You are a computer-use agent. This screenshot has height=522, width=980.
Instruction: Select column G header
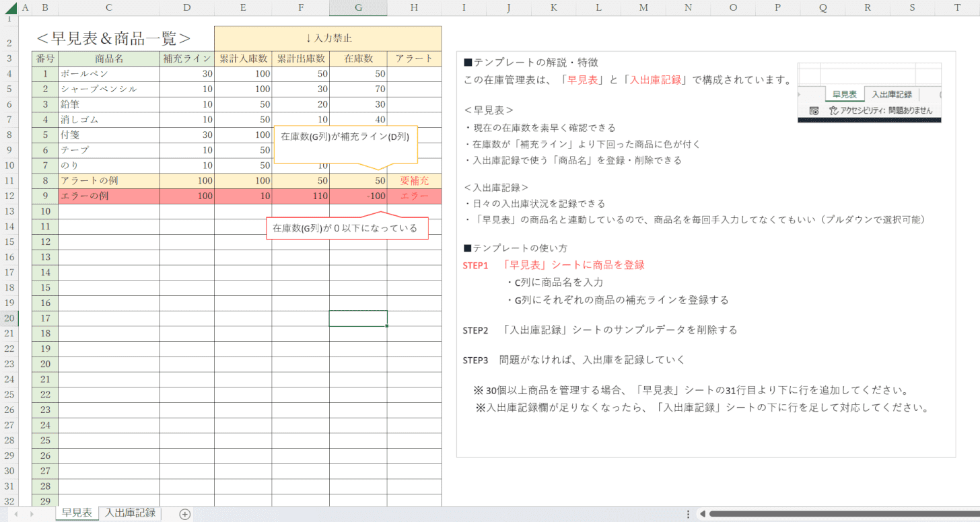(x=358, y=7)
